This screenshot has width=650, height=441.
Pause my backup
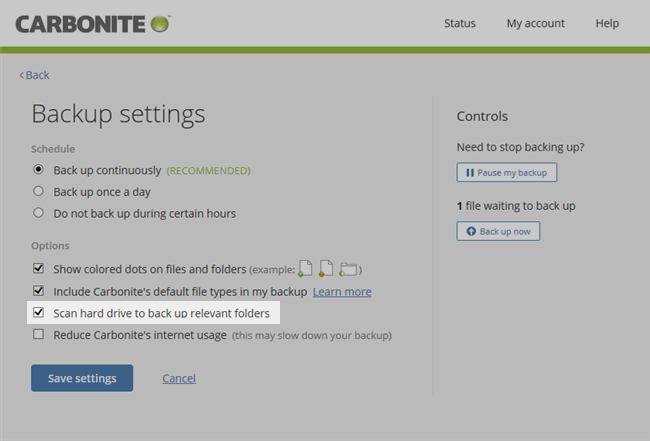pos(507,172)
